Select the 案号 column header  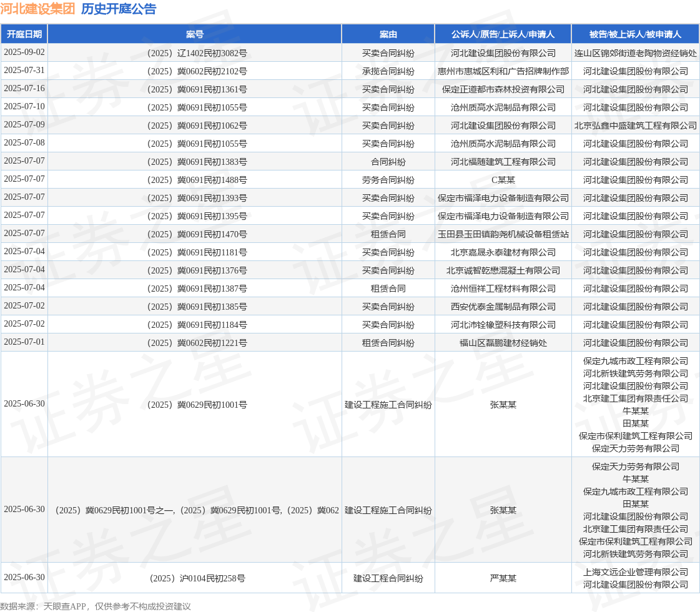coord(195,34)
